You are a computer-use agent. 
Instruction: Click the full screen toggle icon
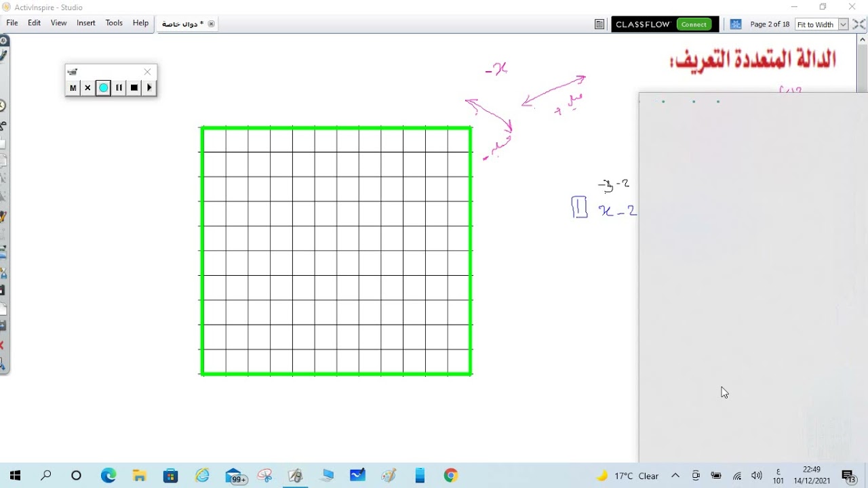(x=859, y=24)
